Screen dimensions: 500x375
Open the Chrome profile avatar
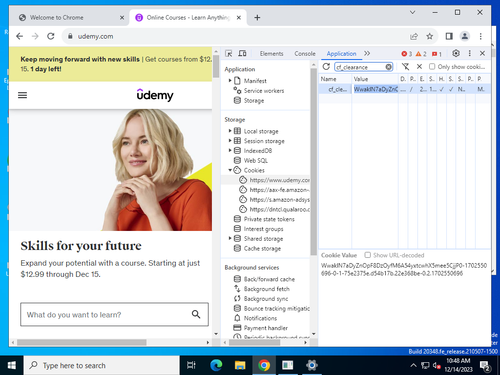465,36
